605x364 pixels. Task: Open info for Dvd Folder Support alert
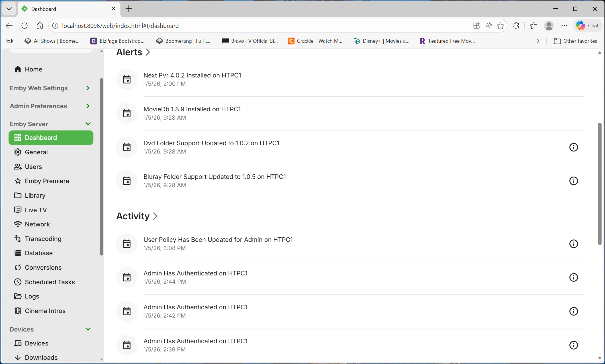coord(573,147)
